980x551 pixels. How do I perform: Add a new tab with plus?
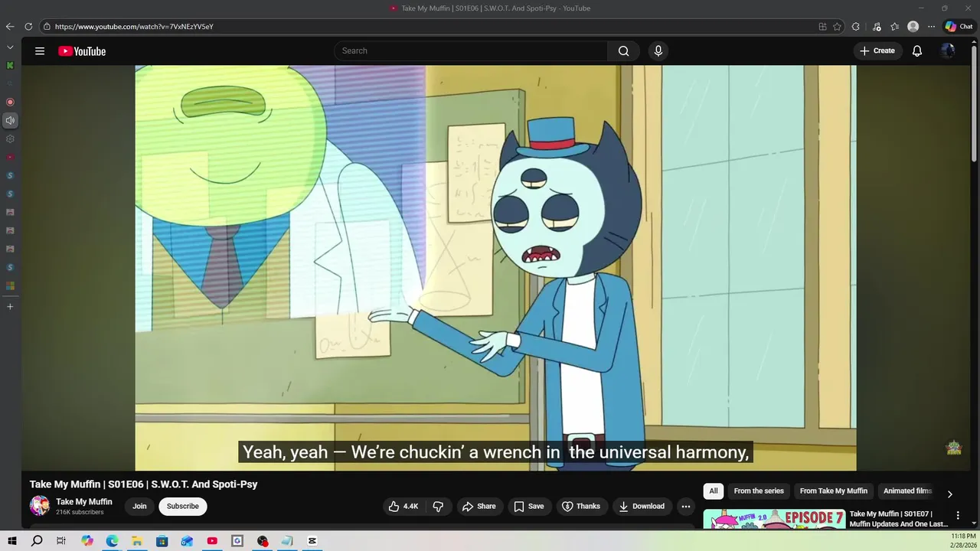10,306
